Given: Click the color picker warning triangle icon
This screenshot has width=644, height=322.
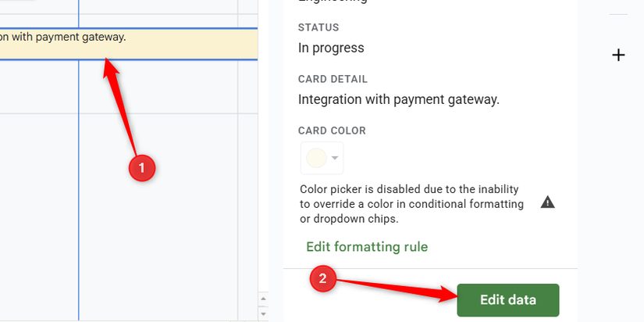Looking at the screenshot, I should coord(547,202).
